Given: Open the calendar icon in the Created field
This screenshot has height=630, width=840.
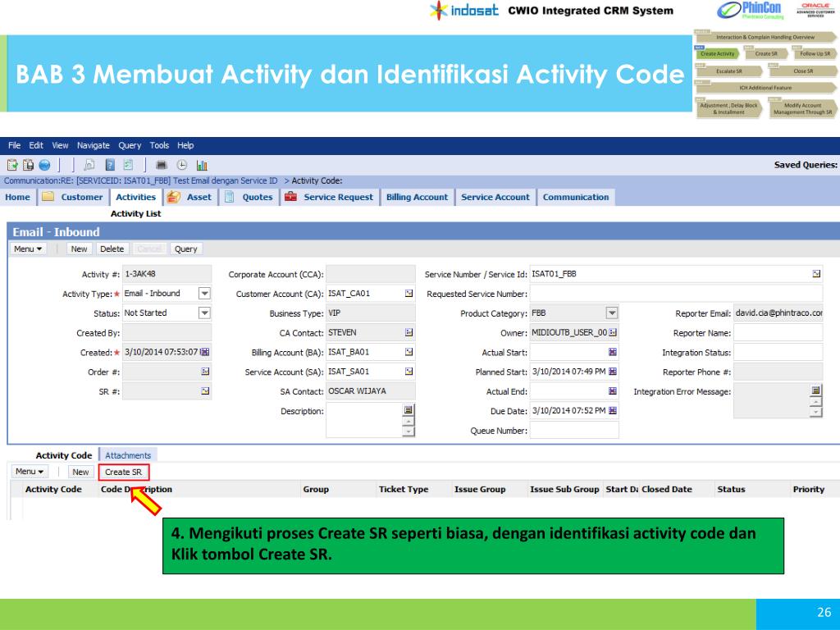Looking at the screenshot, I should [x=204, y=352].
